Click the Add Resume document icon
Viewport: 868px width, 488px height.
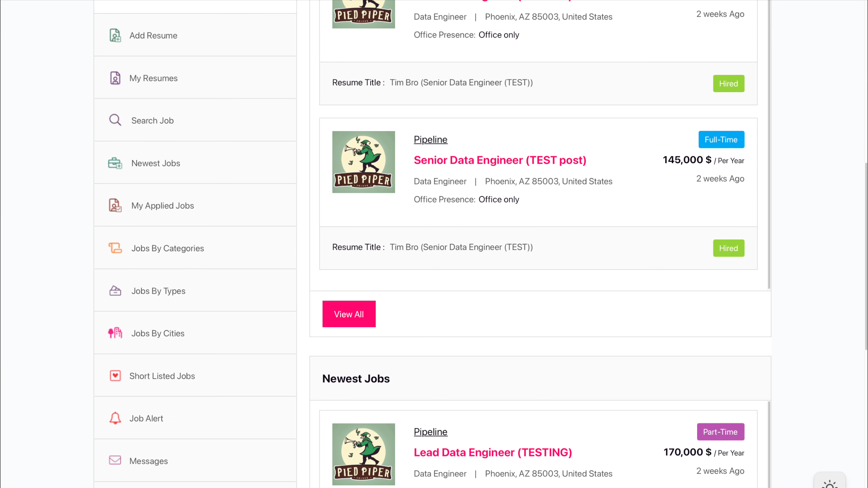[115, 35]
